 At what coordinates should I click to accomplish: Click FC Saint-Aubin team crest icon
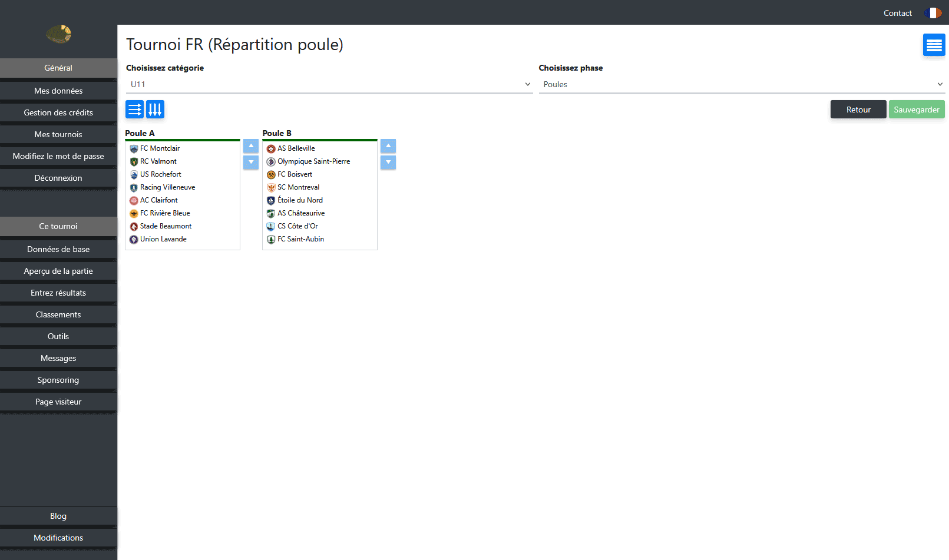point(271,240)
